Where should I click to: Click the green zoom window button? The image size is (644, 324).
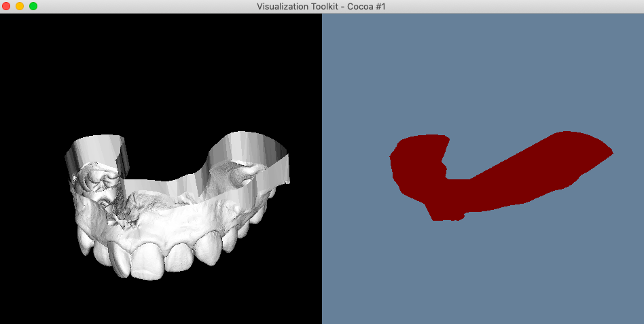point(33,6)
